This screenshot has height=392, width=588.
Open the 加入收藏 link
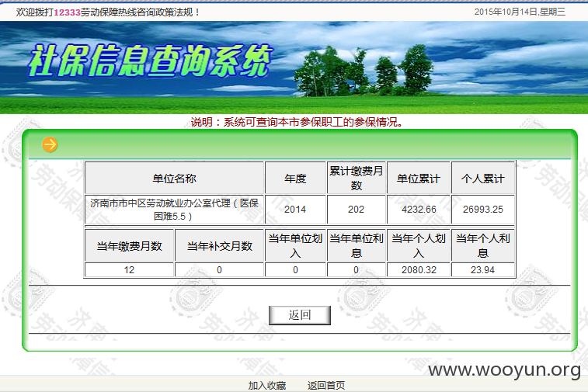(x=267, y=385)
